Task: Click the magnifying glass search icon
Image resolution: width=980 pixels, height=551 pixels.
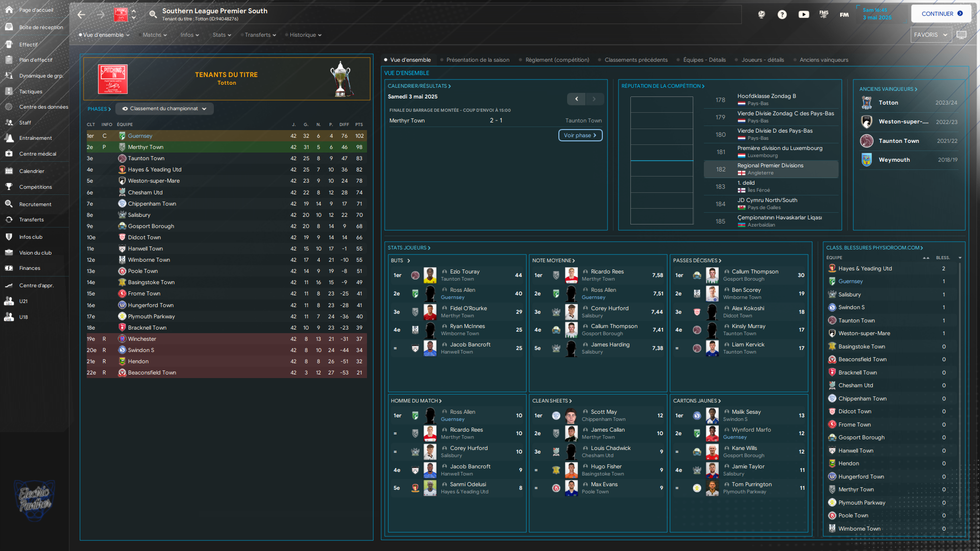Action: (153, 14)
